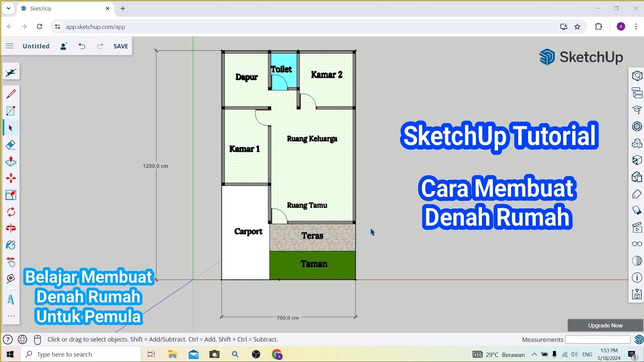Select the Move tool
This screenshot has height=362, width=644.
coord(11,178)
